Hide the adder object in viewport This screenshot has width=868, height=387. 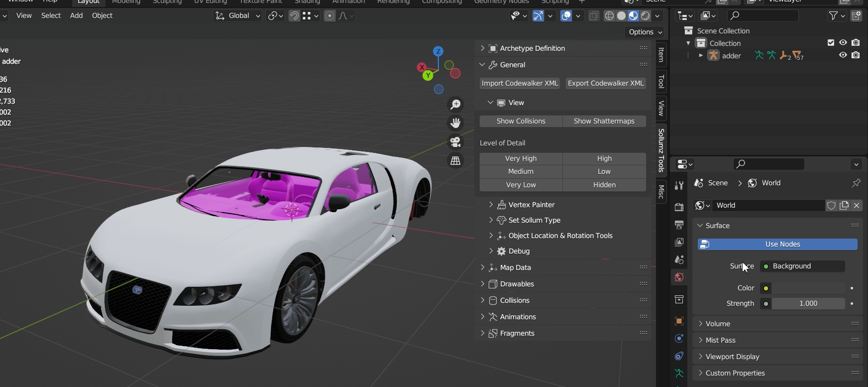tap(843, 55)
